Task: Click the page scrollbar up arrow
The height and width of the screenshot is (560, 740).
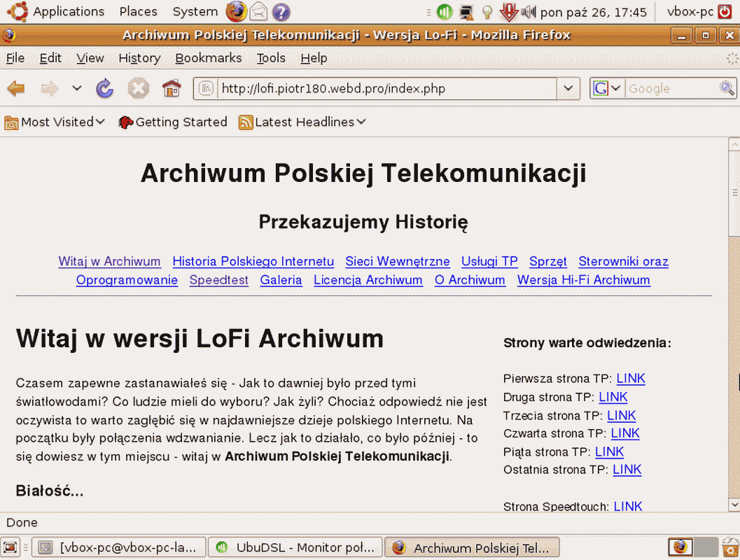Action: [734, 144]
